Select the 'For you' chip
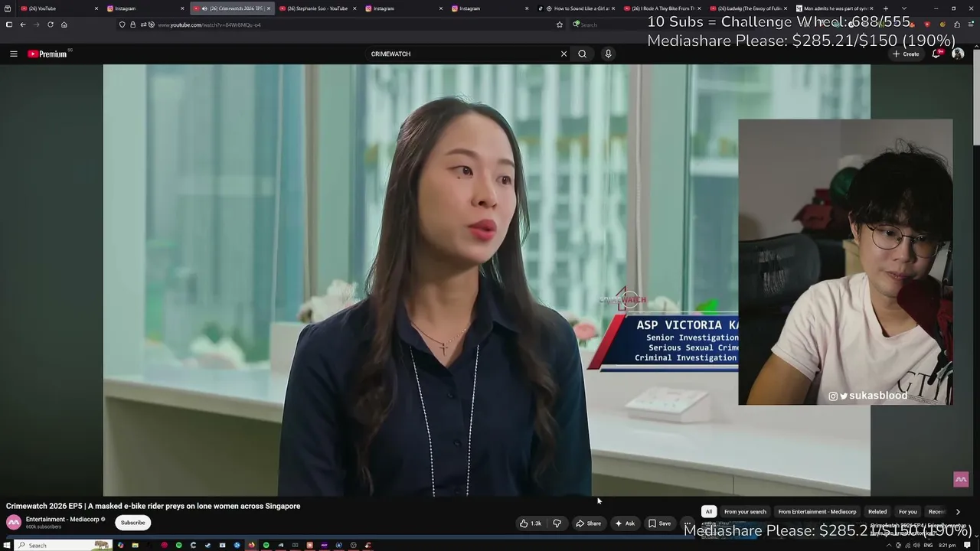980x551 pixels. 907,511
